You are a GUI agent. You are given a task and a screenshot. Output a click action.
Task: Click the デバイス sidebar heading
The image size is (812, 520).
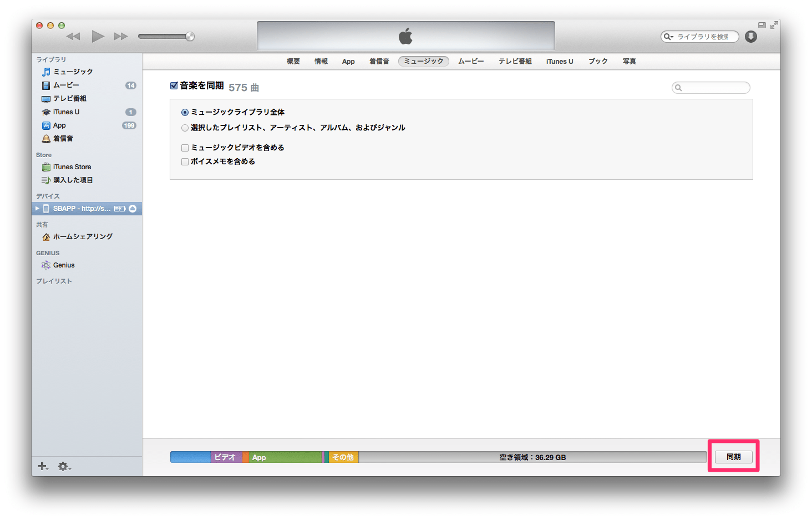click(48, 196)
